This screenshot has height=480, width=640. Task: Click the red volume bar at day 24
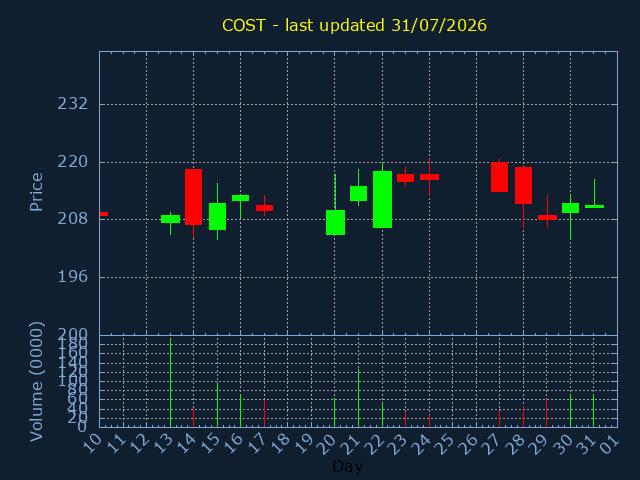point(429,421)
